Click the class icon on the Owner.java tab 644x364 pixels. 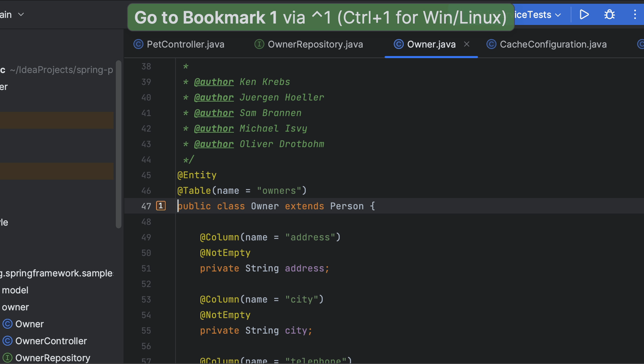[x=398, y=44]
